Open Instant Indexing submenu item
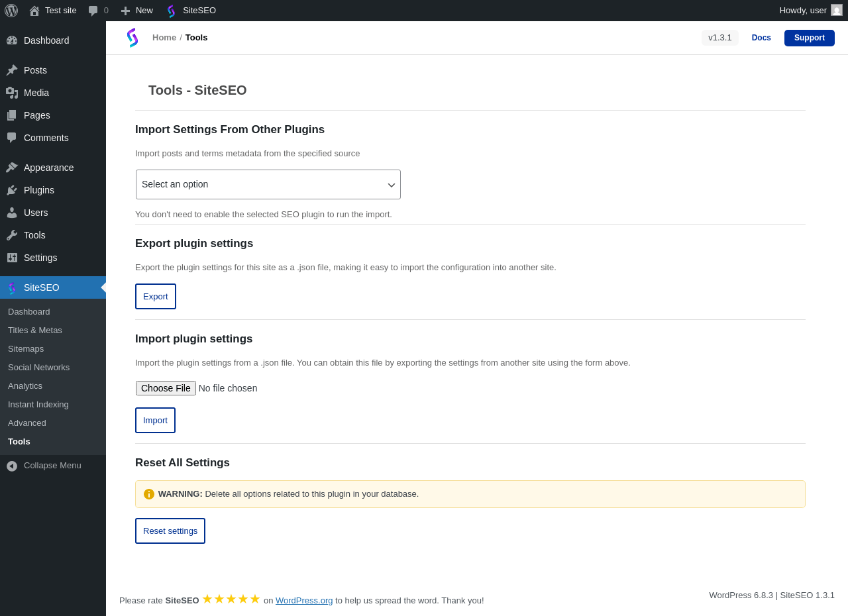The width and height of the screenshot is (848, 616). click(x=38, y=405)
